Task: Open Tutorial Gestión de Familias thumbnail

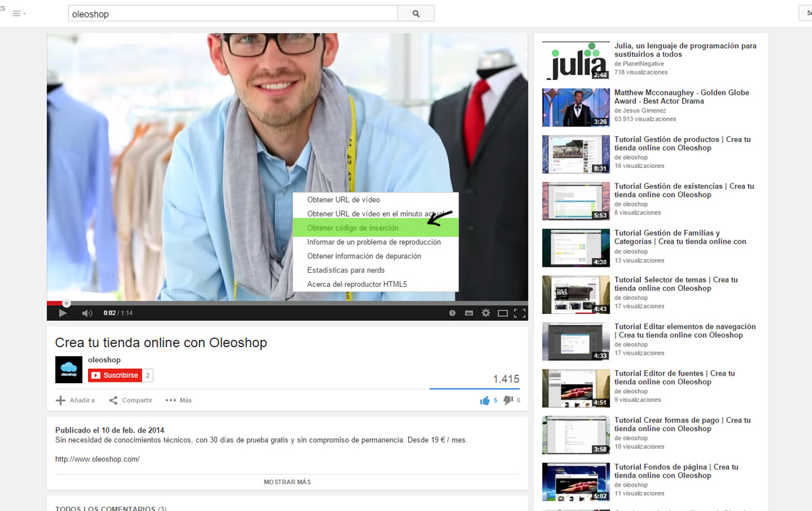Action: click(576, 248)
